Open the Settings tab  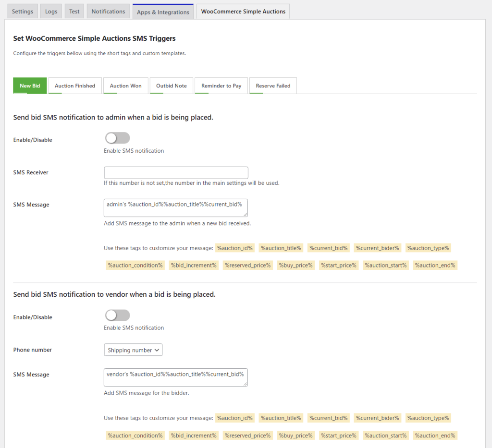[23, 12]
